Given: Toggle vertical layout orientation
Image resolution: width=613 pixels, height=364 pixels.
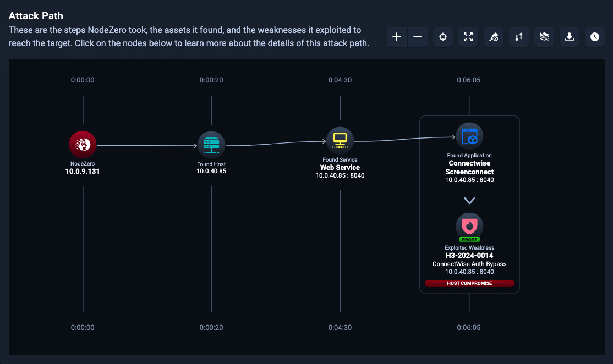Looking at the screenshot, I should coord(518,37).
